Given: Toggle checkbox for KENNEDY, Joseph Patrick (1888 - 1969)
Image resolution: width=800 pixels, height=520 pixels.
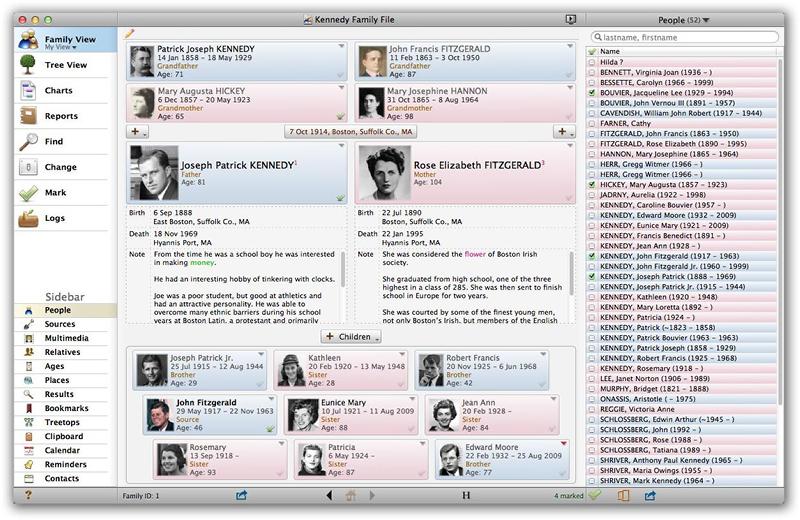Looking at the screenshot, I should [x=592, y=277].
